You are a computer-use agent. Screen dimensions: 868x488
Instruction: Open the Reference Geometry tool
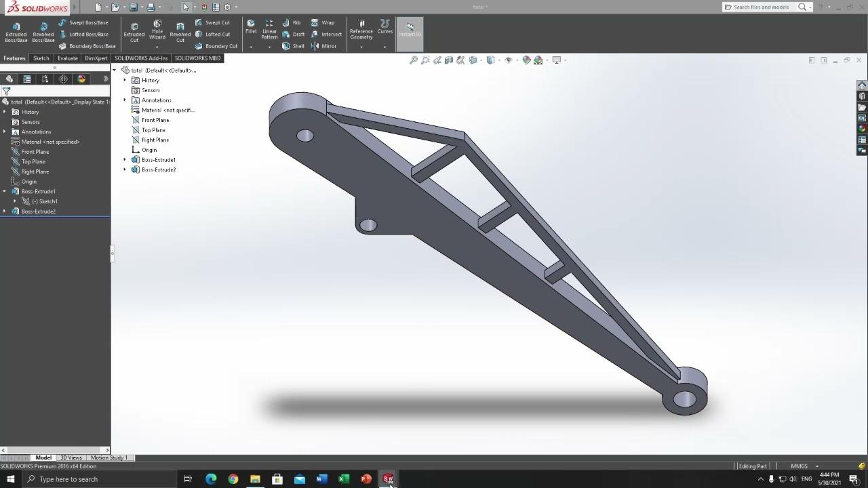tap(361, 29)
